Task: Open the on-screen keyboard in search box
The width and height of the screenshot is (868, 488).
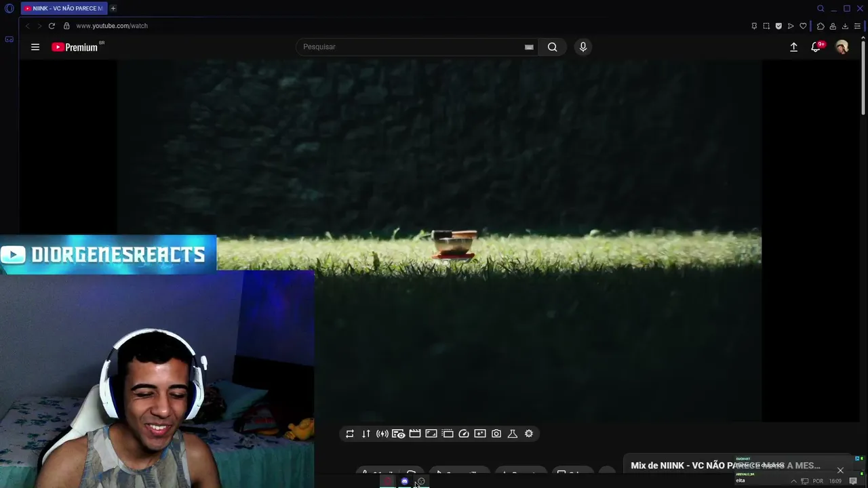Action: coord(529,47)
